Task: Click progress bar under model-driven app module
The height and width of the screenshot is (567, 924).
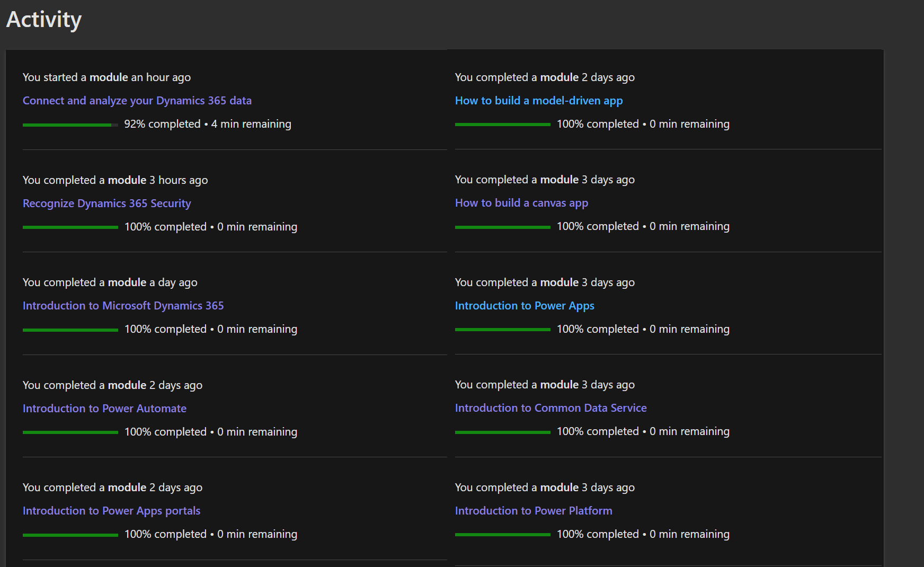Action: (503, 125)
